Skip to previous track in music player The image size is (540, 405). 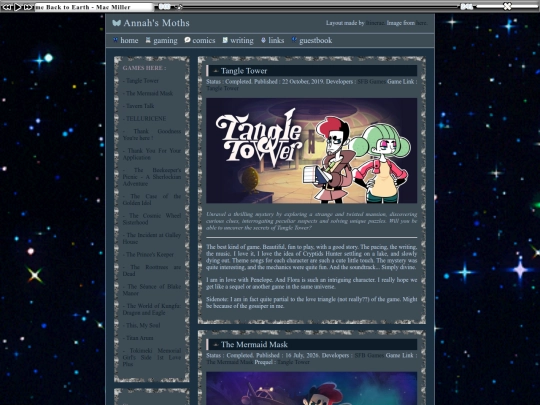7,7
